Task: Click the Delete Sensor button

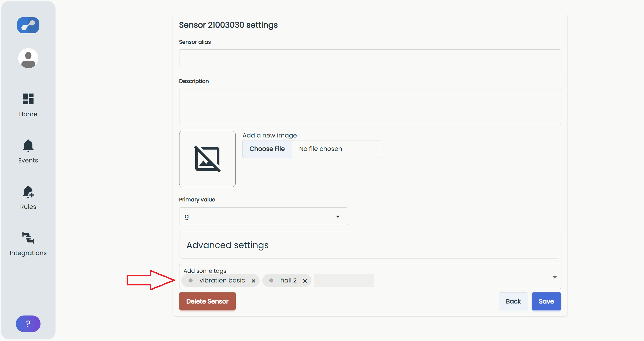Action: click(x=207, y=301)
